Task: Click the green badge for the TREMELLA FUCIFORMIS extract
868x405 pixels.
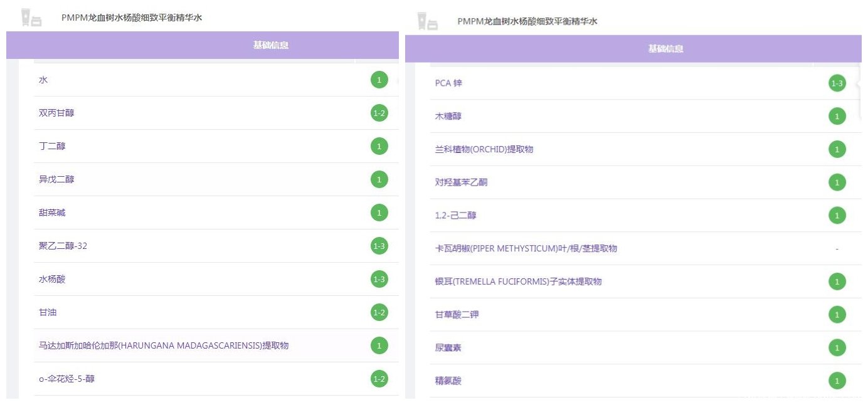Action: click(x=837, y=282)
